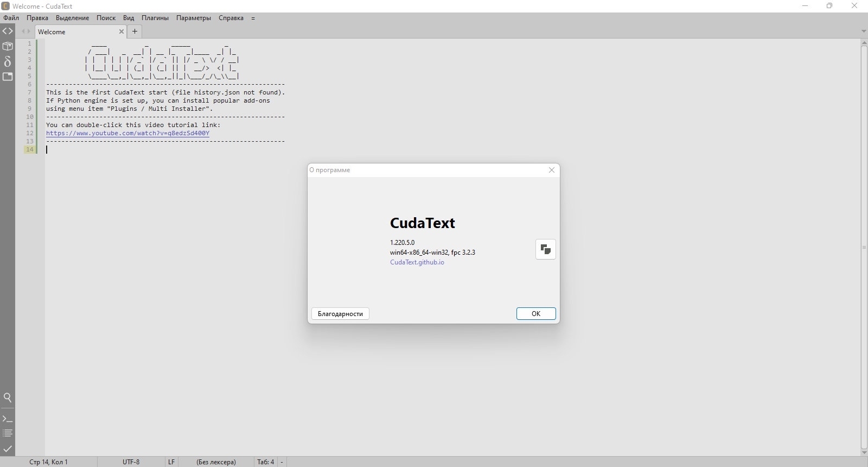868x467 pixels.
Task: Click the (Без лексера) lexer status field
Action: pos(216,462)
